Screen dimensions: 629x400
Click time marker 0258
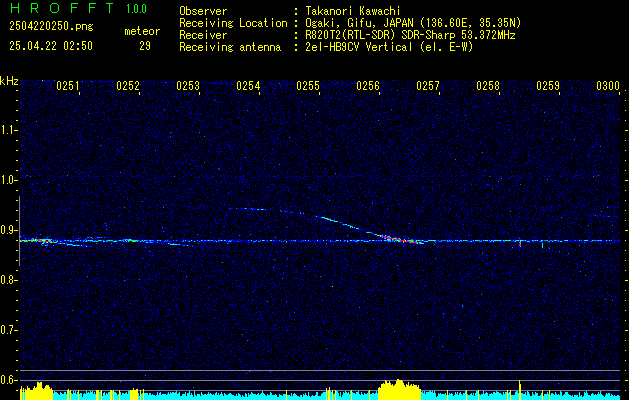click(x=488, y=86)
